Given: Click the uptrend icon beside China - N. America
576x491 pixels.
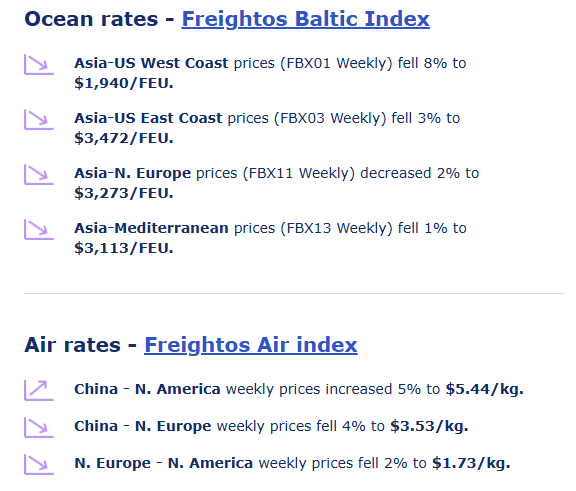Looking at the screenshot, I should [x=39, y=390].
